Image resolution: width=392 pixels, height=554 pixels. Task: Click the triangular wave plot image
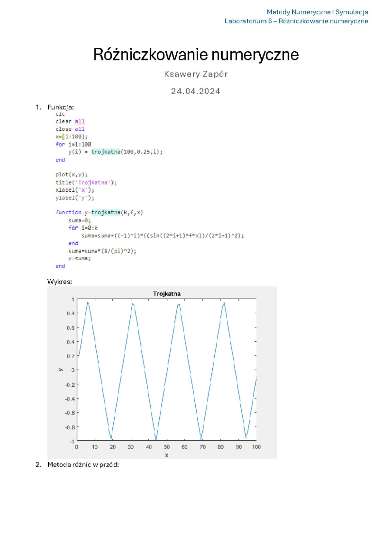point(162,372)
